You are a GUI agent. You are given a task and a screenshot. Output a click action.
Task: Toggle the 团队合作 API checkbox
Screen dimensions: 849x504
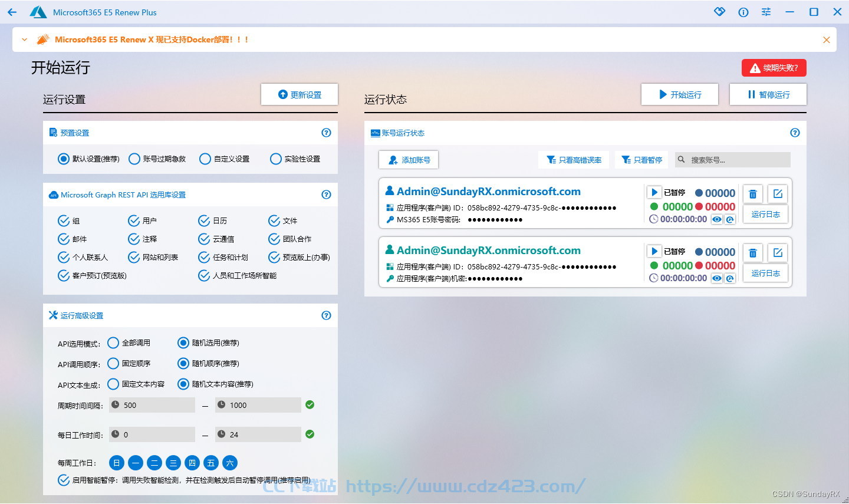(x=274, y=239)
